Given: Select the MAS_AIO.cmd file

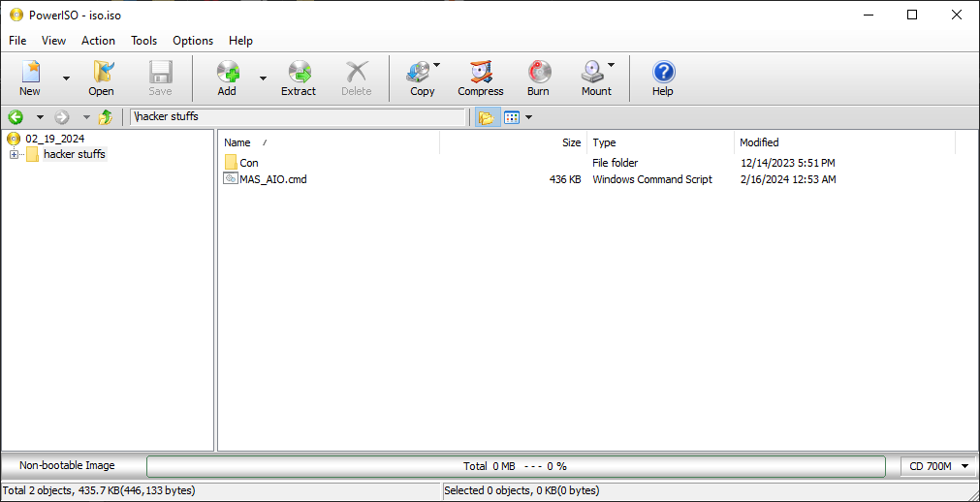Looking at the screenshot, I should (273, 179).
